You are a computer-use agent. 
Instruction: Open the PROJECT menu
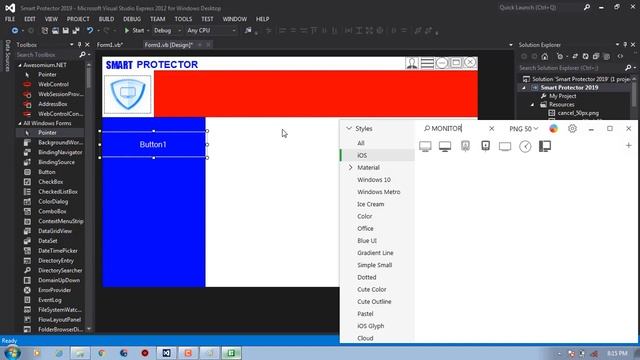(78, 19)
